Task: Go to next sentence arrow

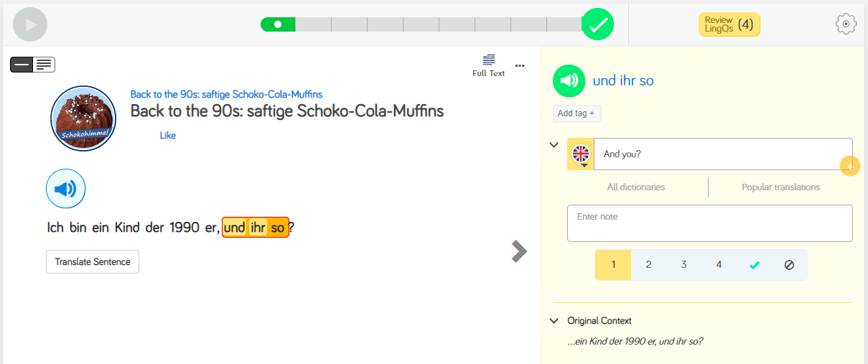Action: pyautogui.click(x=519, y=251)
